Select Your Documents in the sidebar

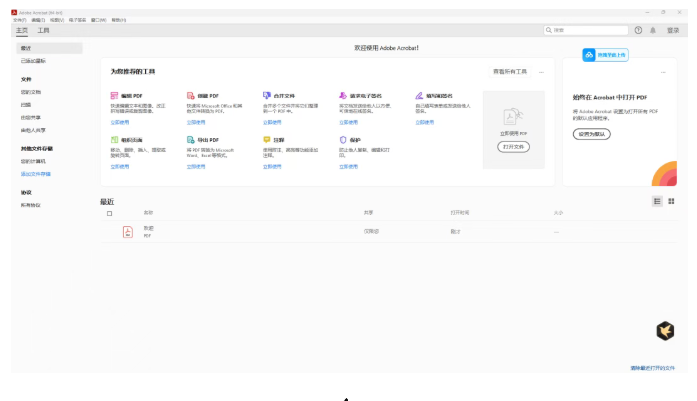31,92
